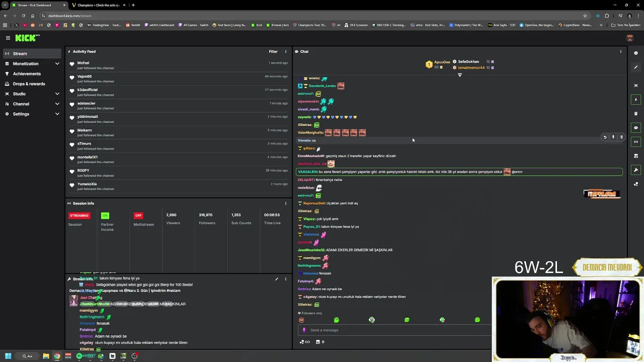Open k3daofficial follower entry
This screenshot has height=362, width=644.
point(178,92)
